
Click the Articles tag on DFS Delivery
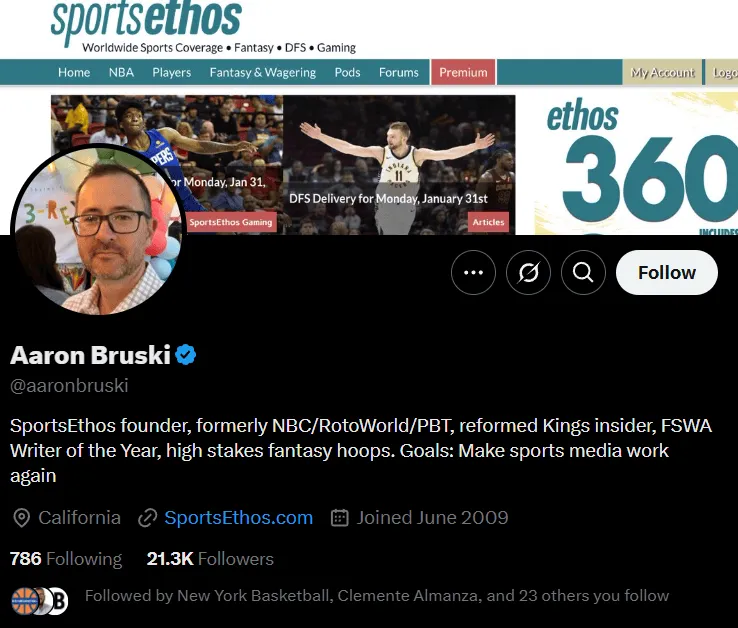488,222
